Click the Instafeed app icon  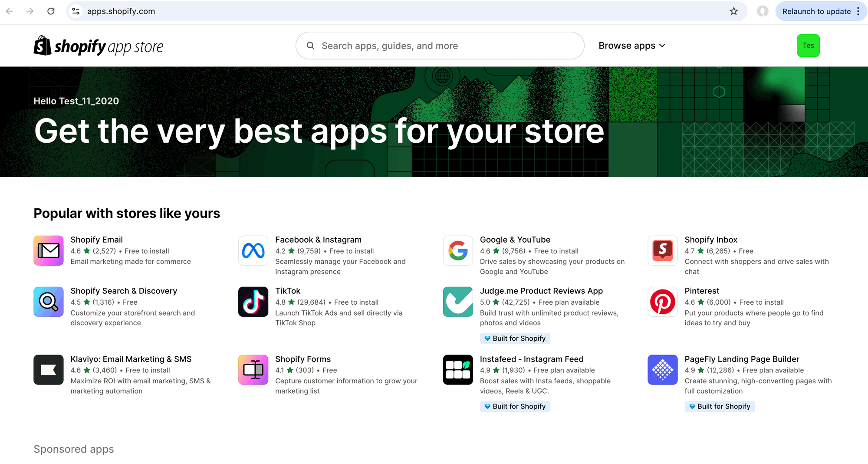[x=458, y=370]
